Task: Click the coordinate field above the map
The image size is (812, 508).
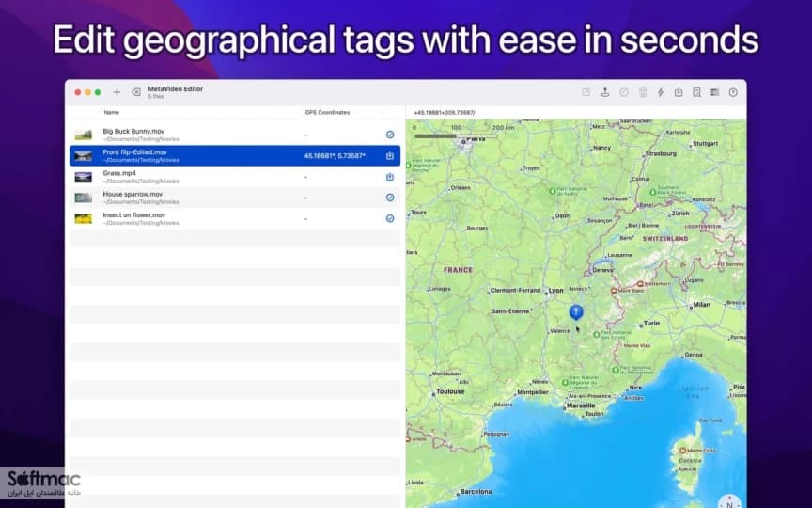Action: pos(576,113)
